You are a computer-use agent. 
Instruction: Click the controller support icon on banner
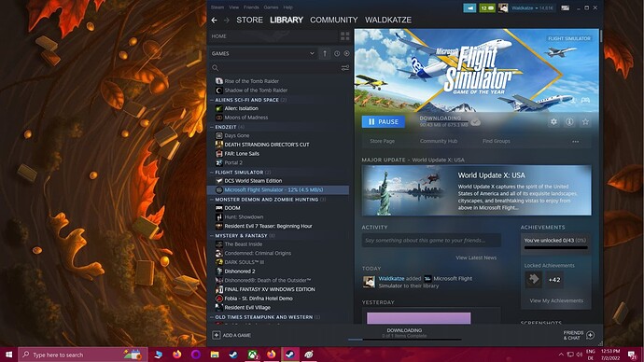click(x=585, y=100)
